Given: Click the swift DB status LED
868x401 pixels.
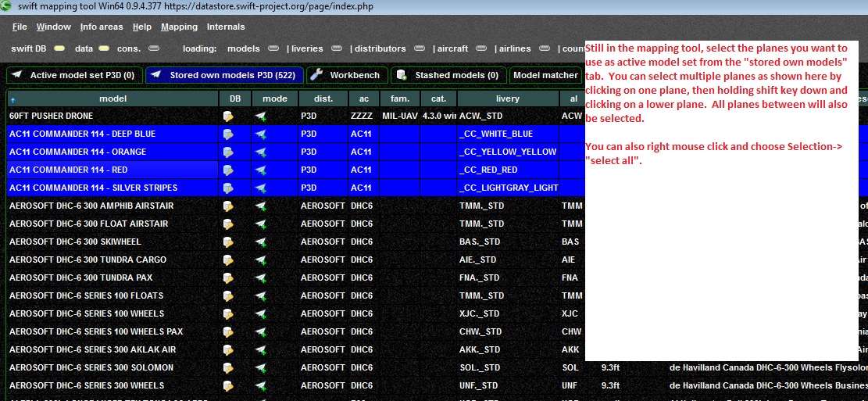Looking at the screenshot, I should tap(59, 48).
